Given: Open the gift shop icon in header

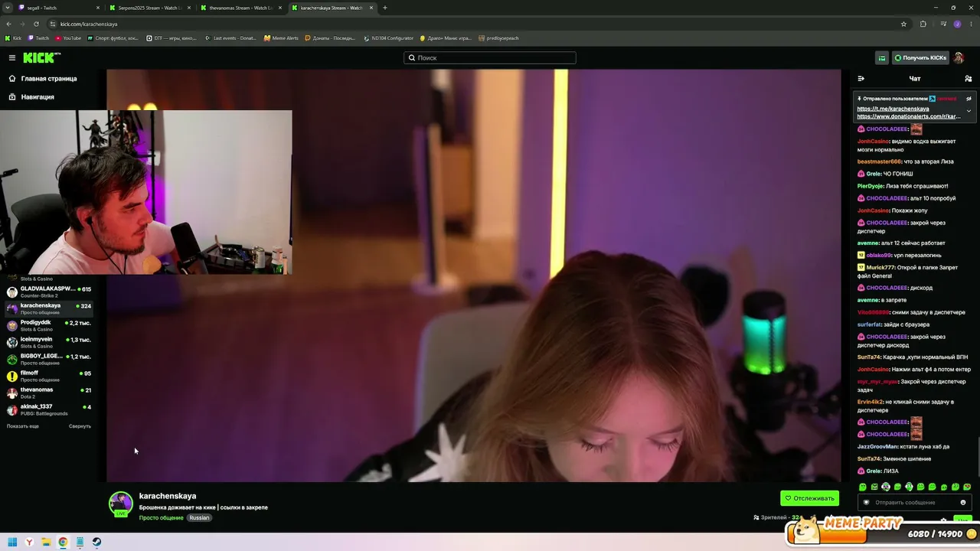Looking at the screenshot, I should click(882, 58).
